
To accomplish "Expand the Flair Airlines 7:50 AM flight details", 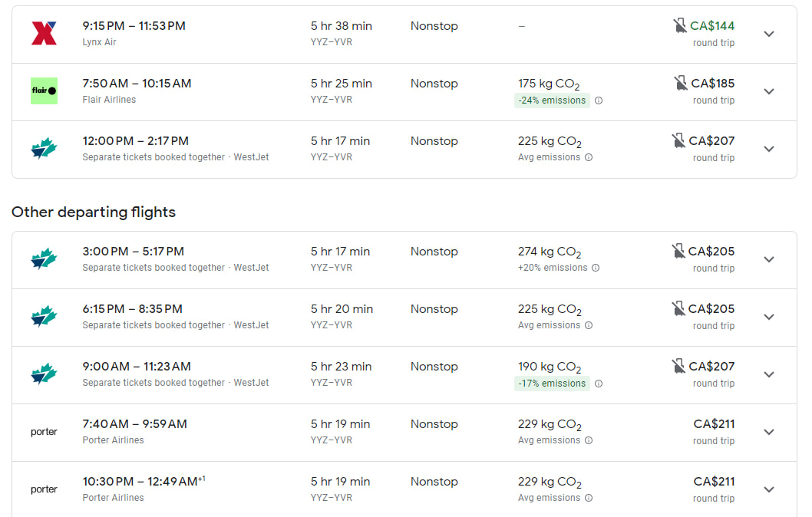I will tap(768, 91).
